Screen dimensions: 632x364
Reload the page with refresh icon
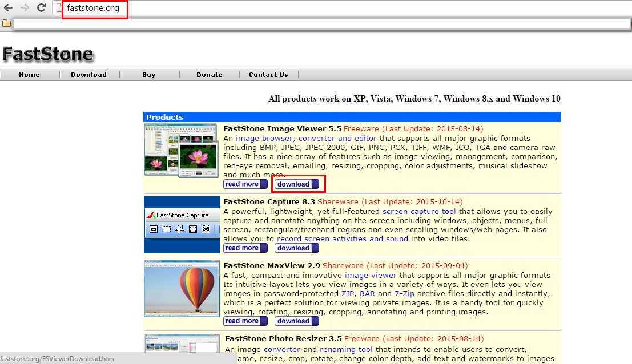[x=41, y=8]
